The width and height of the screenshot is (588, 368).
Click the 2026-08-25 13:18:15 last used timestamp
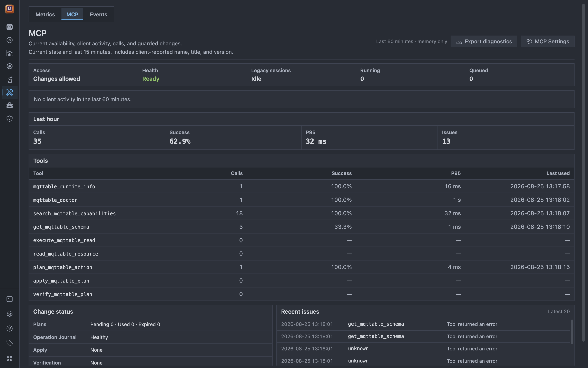click(x=540, y=267)
